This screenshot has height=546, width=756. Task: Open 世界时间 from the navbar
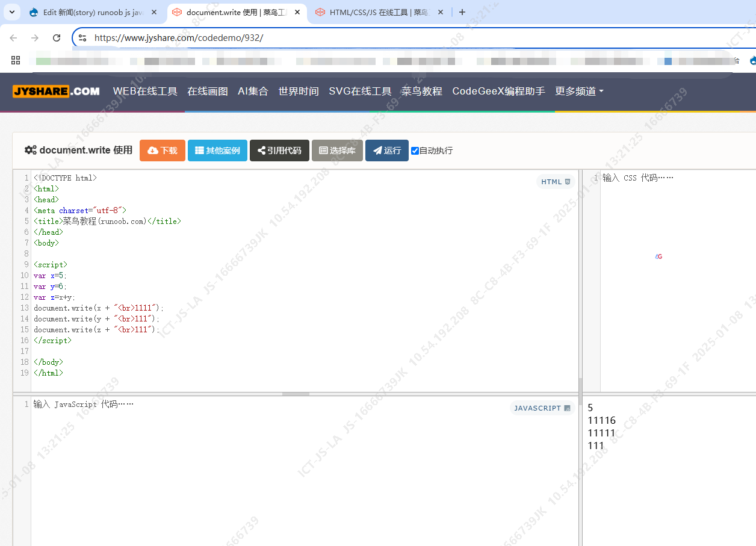pyautogui.click(x=299, y=92)
